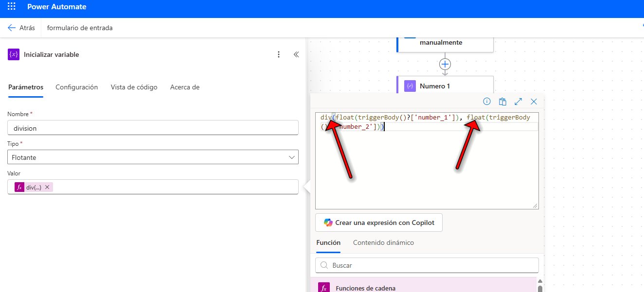Select the Numero 1 variable node icon
Screen dimensions: 644x292
[410, 86]
